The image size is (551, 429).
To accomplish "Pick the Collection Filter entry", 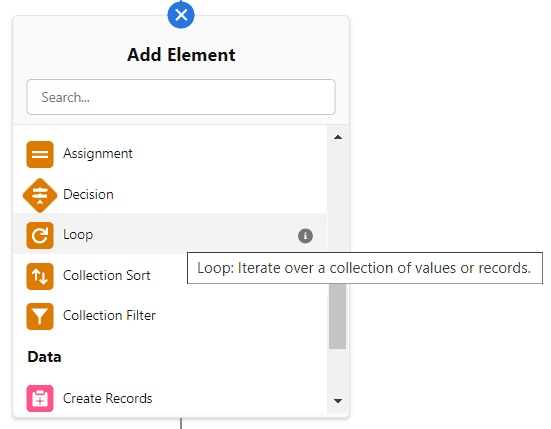I will [170, 316].
